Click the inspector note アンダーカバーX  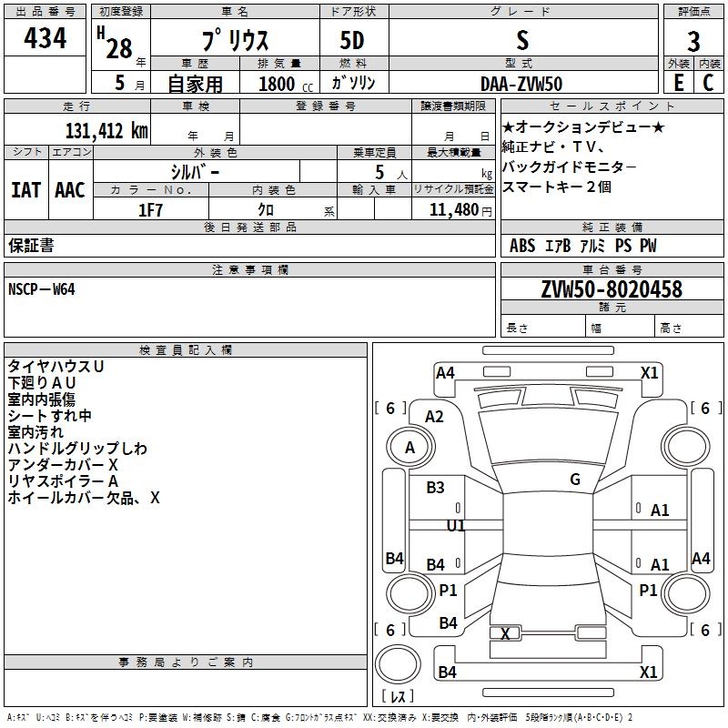tap(63, 465)
